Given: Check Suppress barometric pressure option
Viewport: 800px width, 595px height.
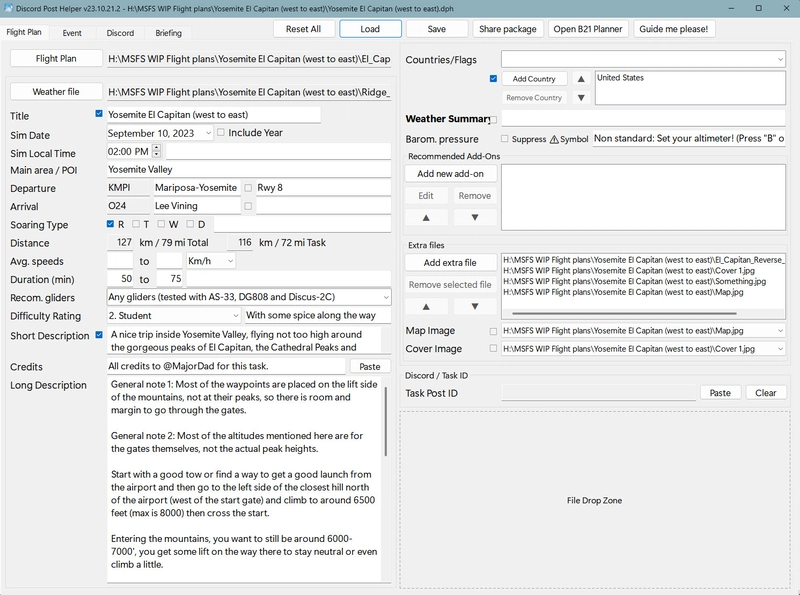Looking at the screenshot, I should point(504,139).
